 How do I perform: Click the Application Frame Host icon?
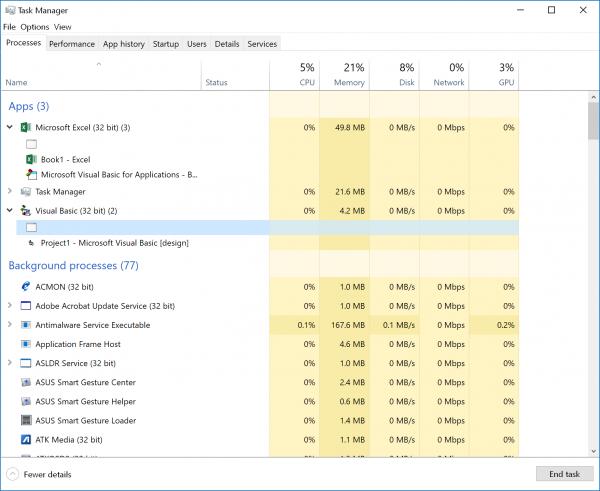coord(26,344)
